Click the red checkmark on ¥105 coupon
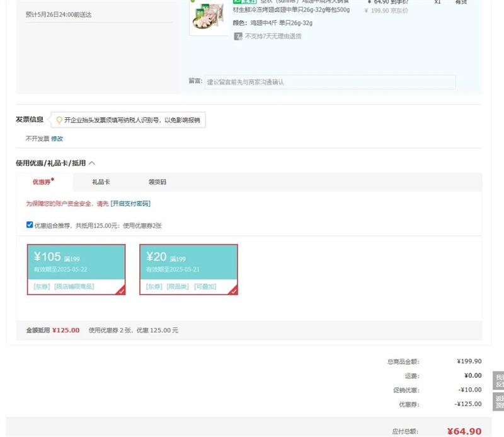 point(121,291)
